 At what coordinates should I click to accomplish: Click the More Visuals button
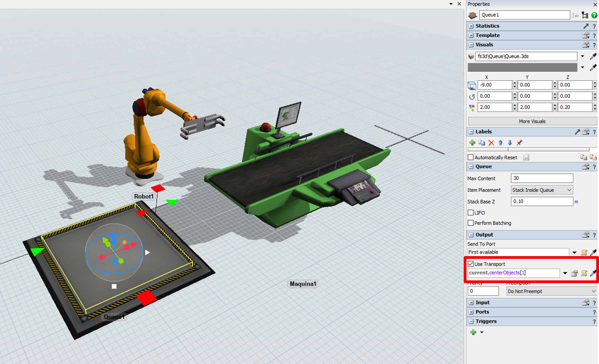point(532,121)
